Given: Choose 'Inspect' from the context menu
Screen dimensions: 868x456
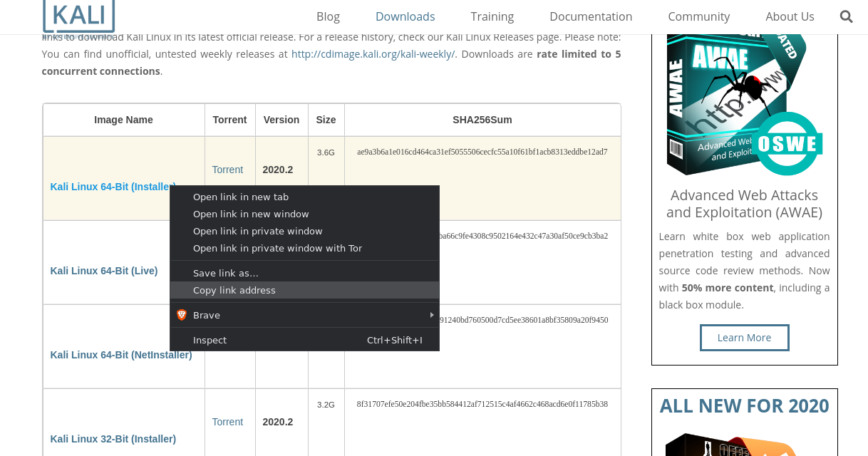Looking at the screenshot, I should (304, 340).
